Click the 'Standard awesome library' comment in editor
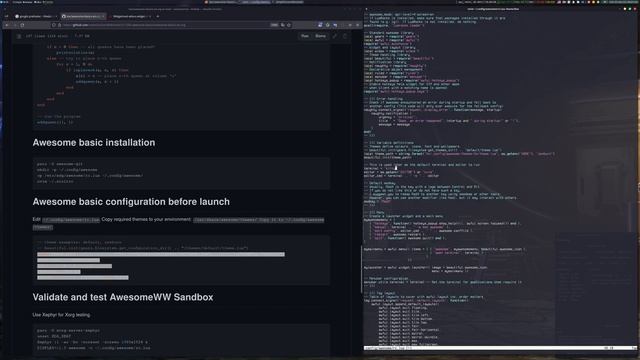Image resolution: width=640 pixels, height=360 pixels. (x=389, y=33)
